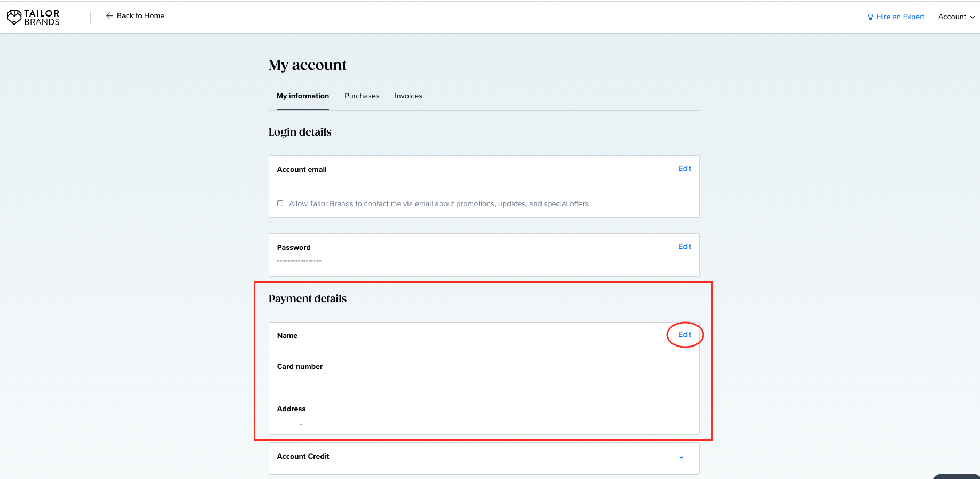Image resolution: width=980 pixels, height=479 pixels.
Task: Click the Account Credit label
Action: pyautogui.click(x=303, y=457)
